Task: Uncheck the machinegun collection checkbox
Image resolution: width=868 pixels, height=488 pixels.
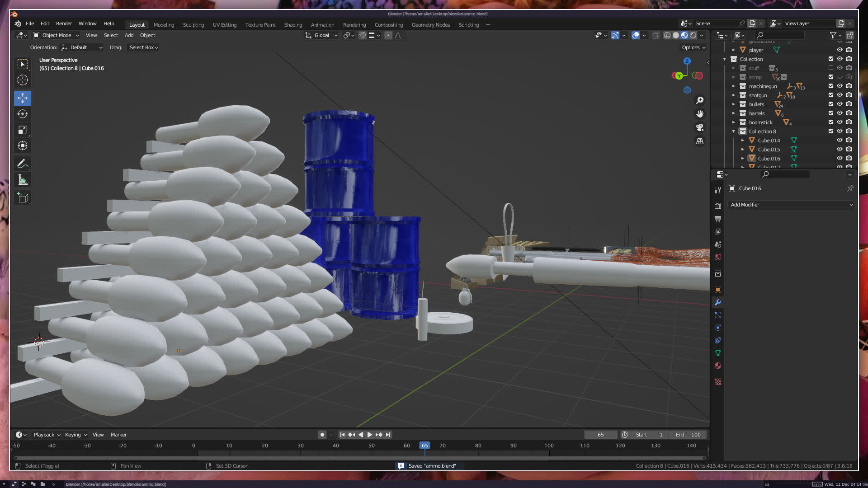Action: pos(831,86)
